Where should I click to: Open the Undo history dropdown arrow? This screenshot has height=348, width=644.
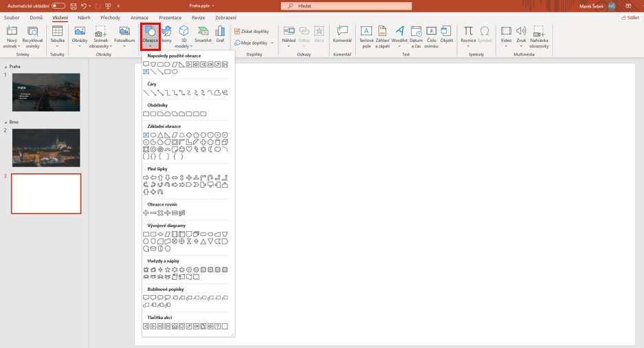(x=89, y=6)
